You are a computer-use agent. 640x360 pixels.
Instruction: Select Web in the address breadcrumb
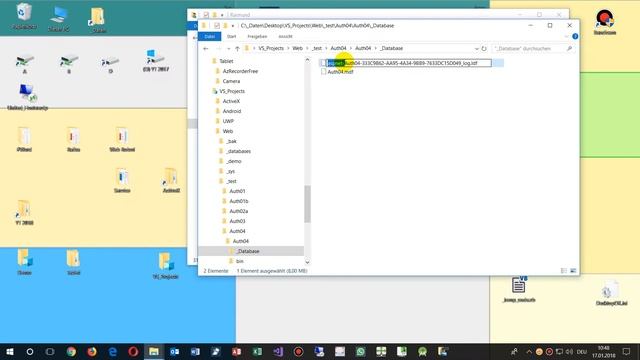(297, 48)
